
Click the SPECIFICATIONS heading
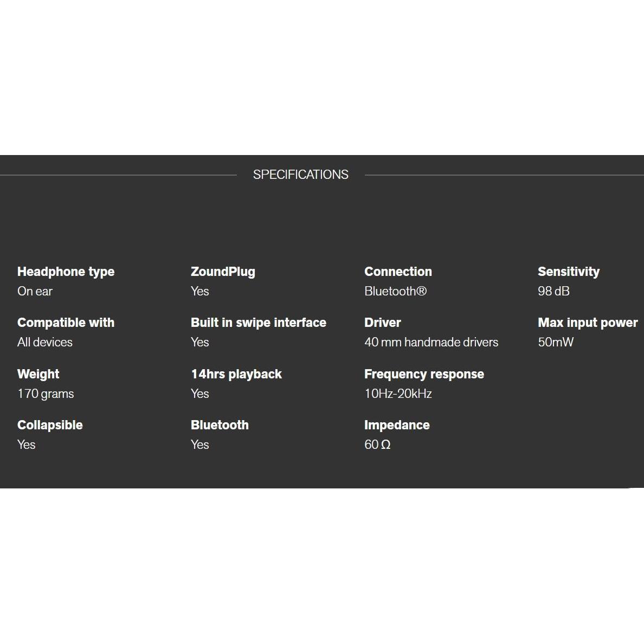point(301,175)
